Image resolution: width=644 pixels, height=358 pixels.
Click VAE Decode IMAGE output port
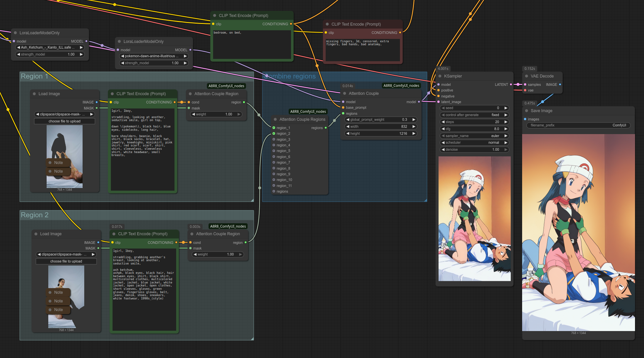point(560,85)
